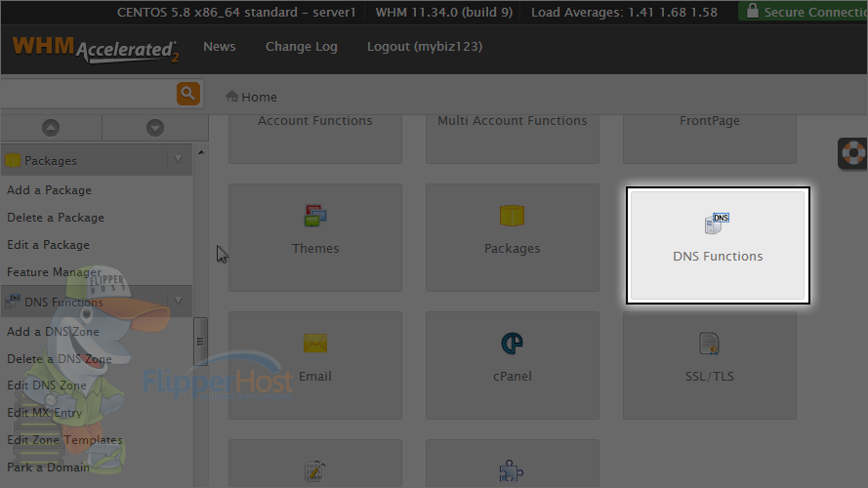
Task: Click the CENTOS 5.8 x86_64 server text
Action: coord(236,12)
